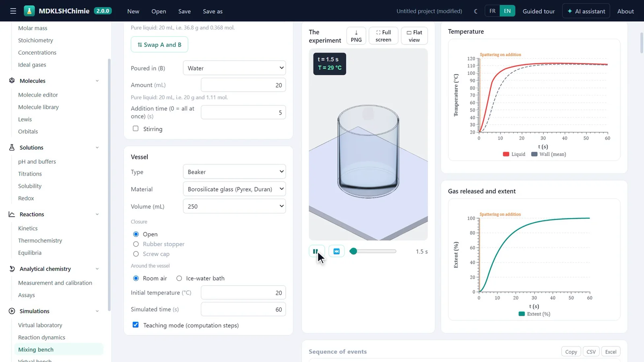Click the Open menu item
Viewport: 644px width, 362px height.
tap(159, 11)
